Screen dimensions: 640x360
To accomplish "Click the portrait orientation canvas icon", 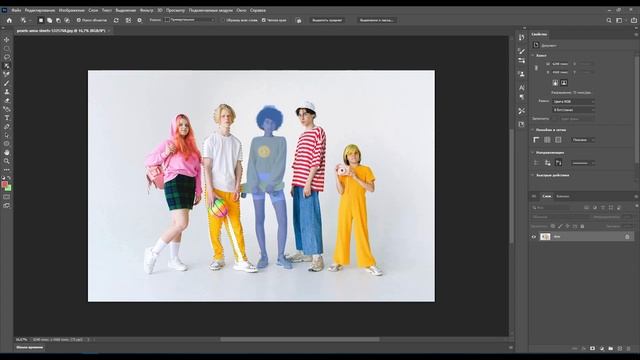I will [555, 83].
